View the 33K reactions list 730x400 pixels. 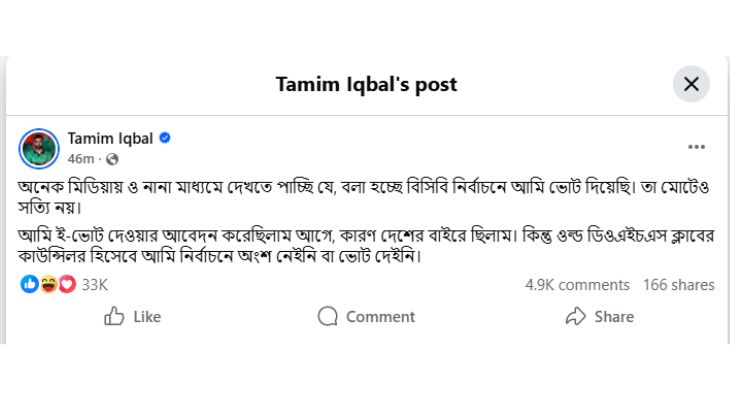(94, 285)
